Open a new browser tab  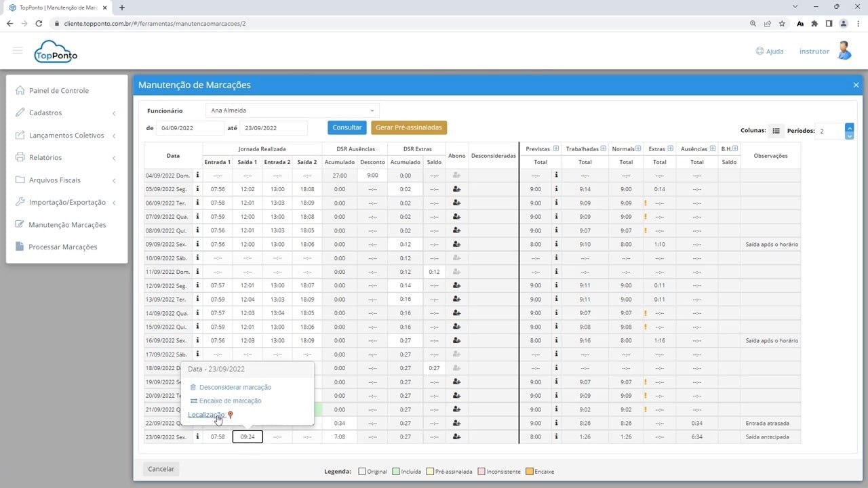pos(122,7)
